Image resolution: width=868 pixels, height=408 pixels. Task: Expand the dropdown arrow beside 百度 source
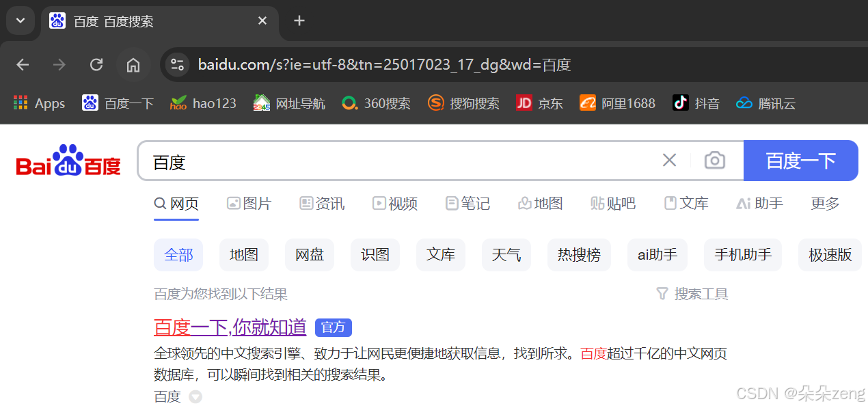(195, 396)
